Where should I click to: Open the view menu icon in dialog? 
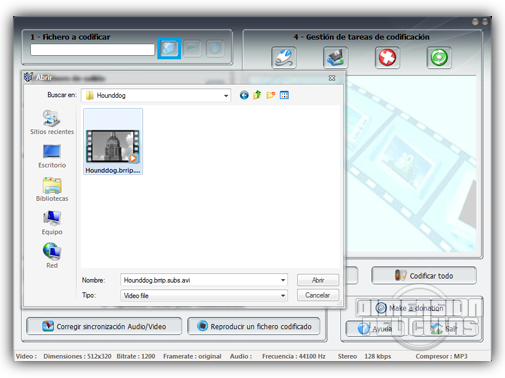[284, 95]
